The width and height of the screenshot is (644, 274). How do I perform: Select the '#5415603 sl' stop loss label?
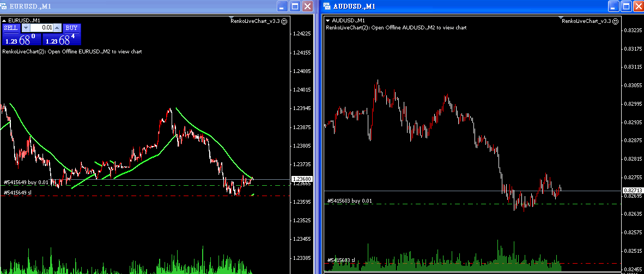click(x=341, y=260)
